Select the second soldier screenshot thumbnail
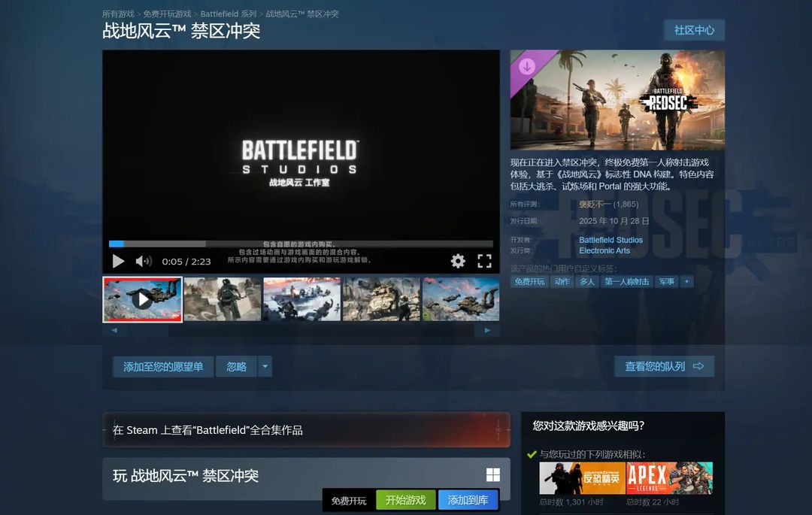 [x=223, y=299]
